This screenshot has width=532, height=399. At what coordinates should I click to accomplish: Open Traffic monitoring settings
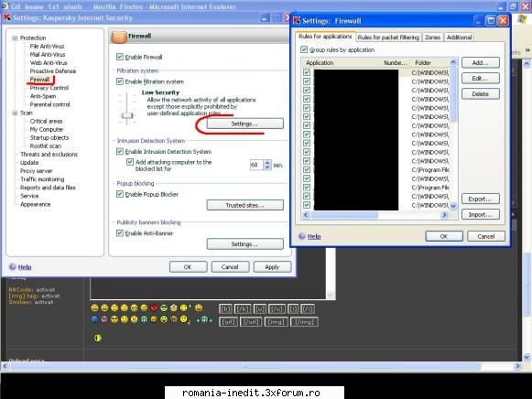pos(42,179)
